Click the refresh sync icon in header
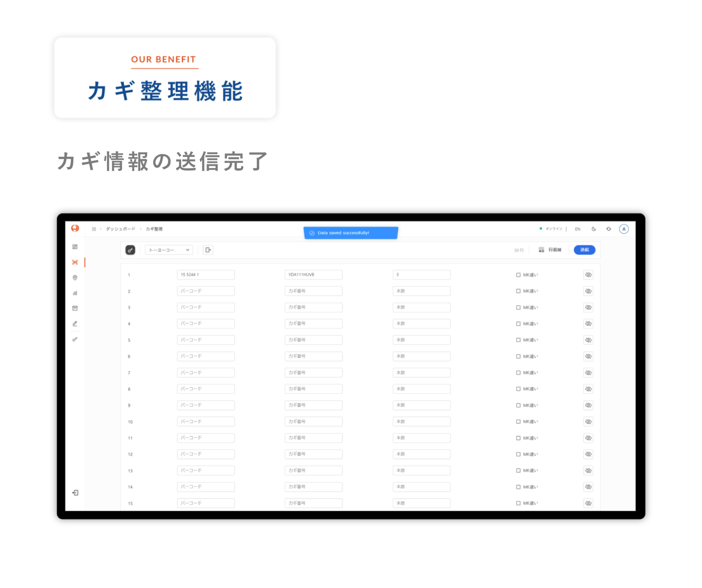 coord(609,229)
